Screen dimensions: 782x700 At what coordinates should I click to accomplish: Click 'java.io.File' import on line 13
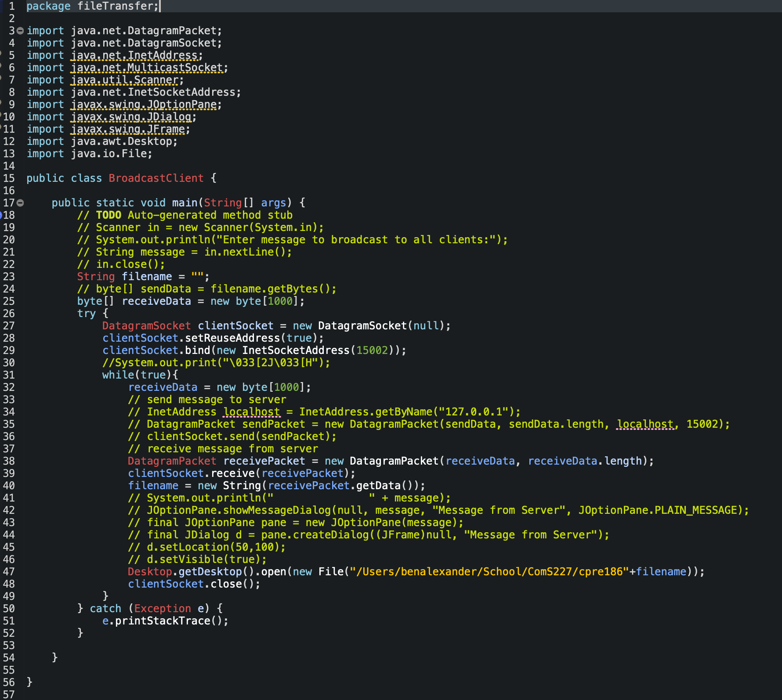pyautogui.click(x=109, y=154)
